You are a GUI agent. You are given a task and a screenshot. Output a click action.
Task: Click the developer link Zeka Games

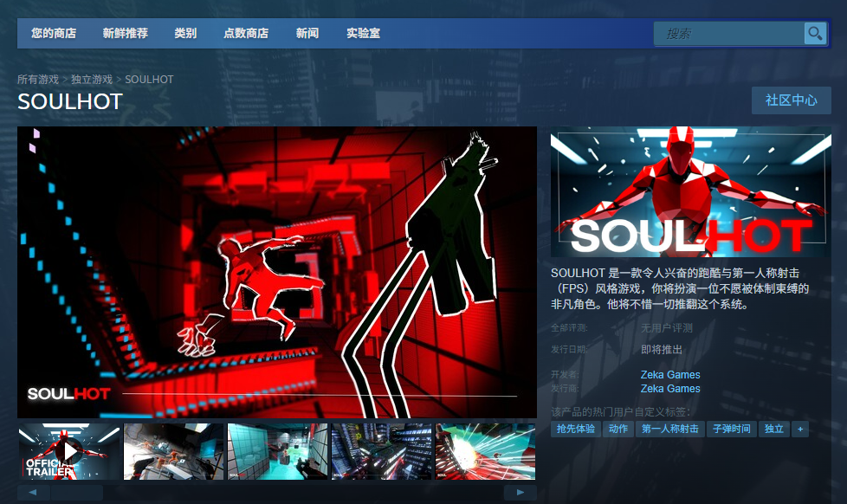coord(670,374)
